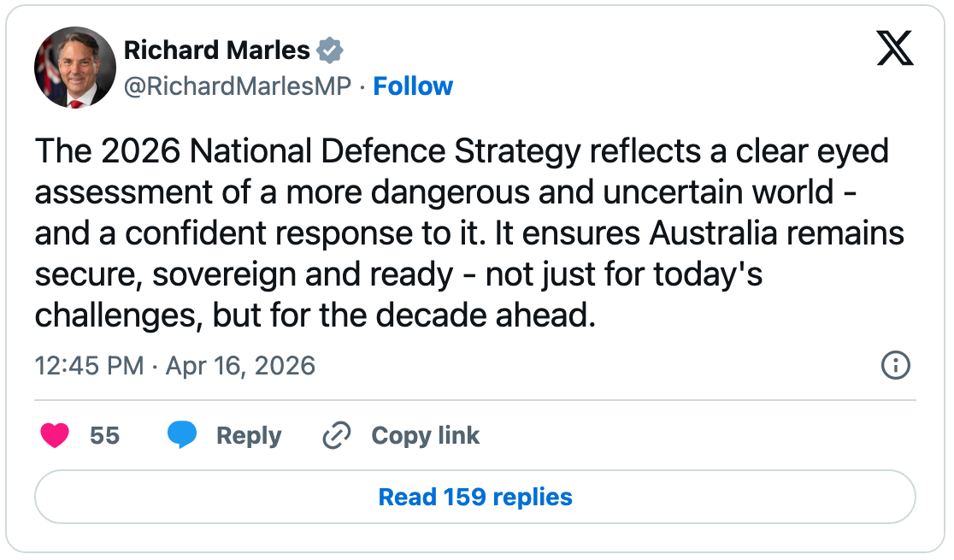Click the text "challenges, but for the decade ahead"
The image size is (954, 560).
coord(315,316)
